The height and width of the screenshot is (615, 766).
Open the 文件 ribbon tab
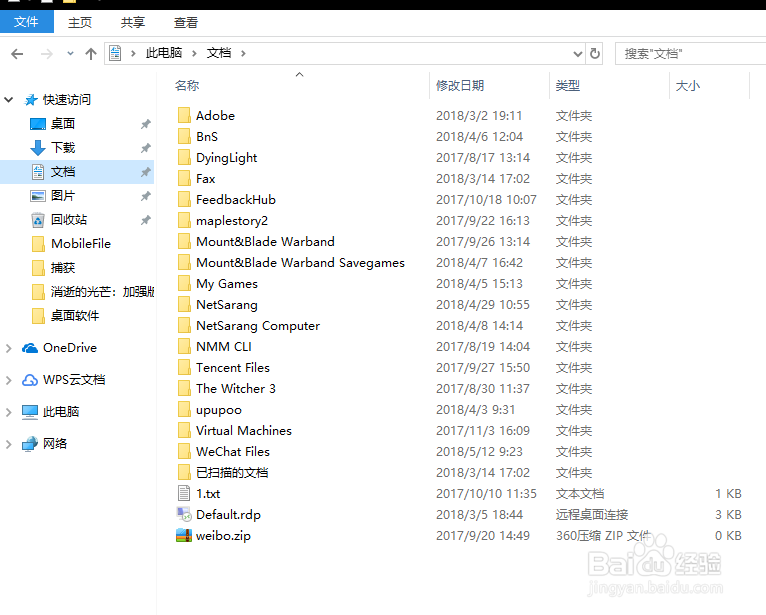point(26,22)
